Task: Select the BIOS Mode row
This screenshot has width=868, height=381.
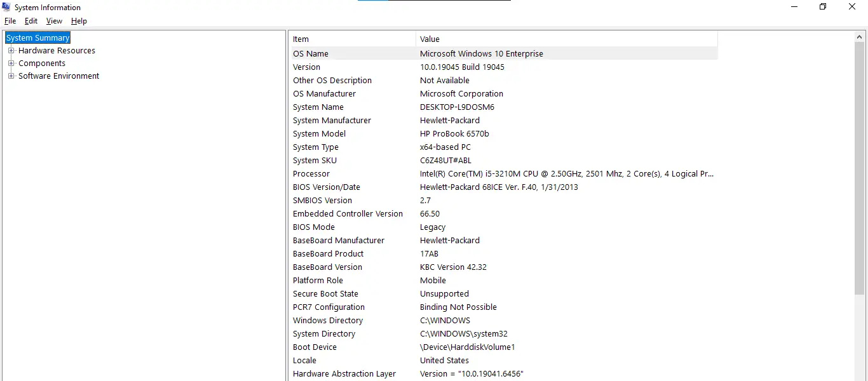Action: (381, 227)
